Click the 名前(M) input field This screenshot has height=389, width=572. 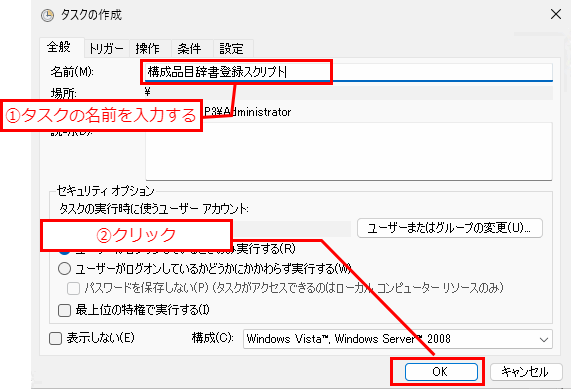click(349, 72)
